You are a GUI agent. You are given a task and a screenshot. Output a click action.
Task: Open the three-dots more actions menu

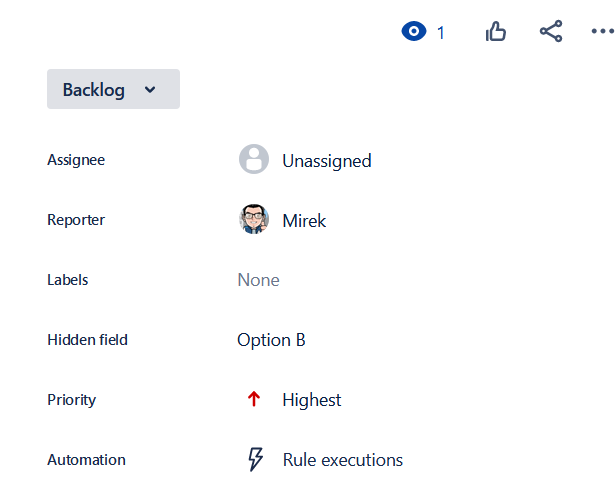click(601, 32)
